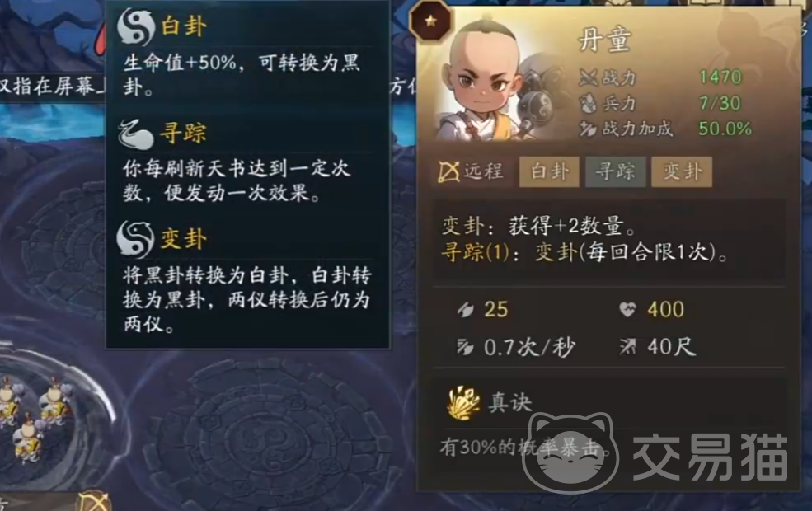Select the 寻踪 trait tag
The width and height of the screenshot is (812, 511).
click(615, 171)
